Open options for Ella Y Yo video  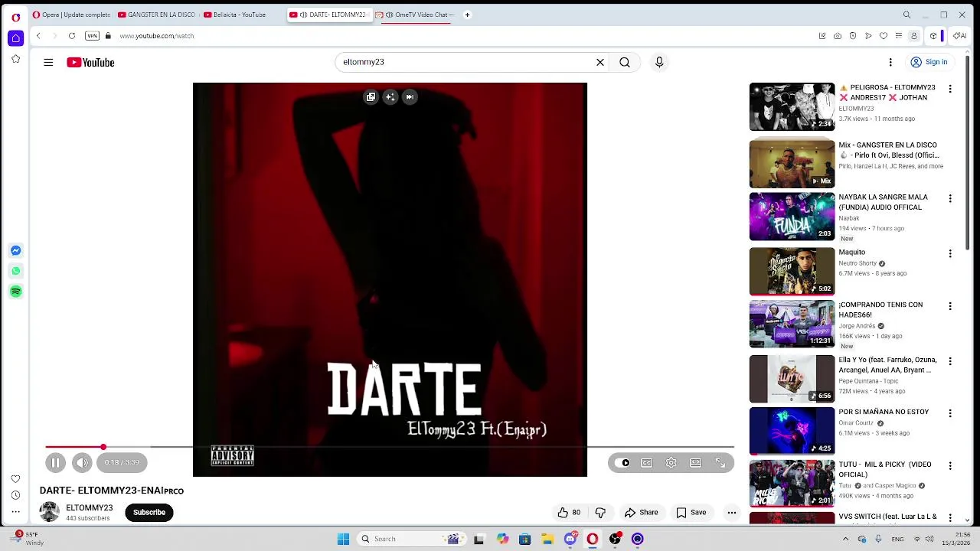[950, 361]
